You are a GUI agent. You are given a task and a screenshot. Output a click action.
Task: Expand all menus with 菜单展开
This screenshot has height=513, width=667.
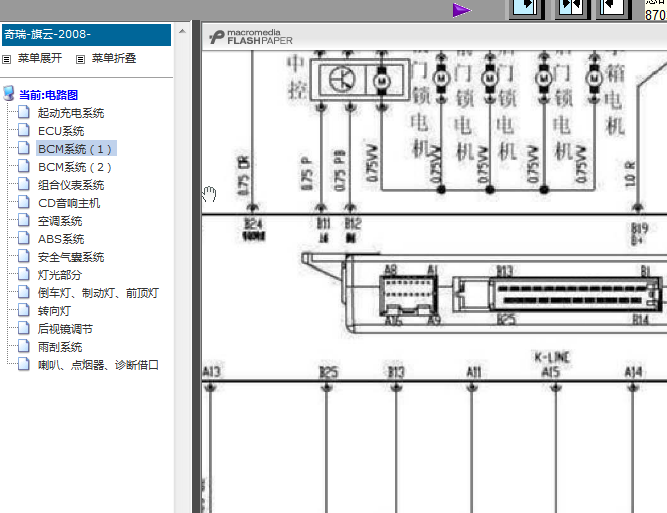pos(32,58)
